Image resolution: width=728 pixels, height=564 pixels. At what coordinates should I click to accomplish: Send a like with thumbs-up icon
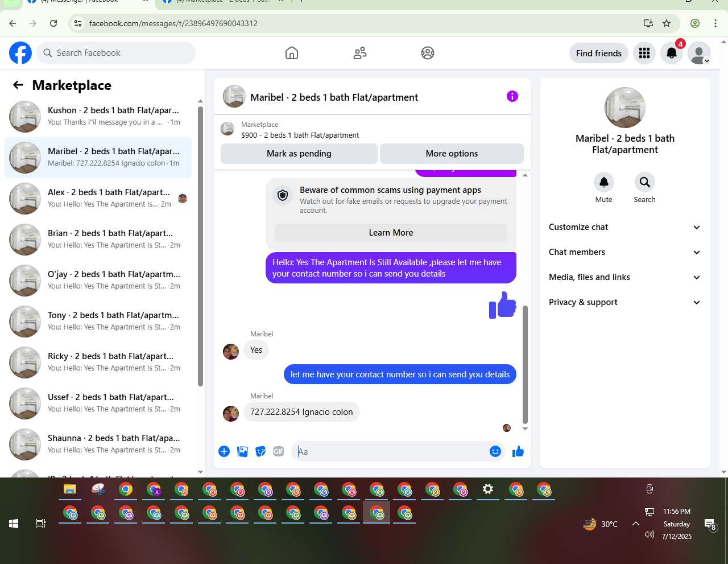pyautogui.click(x=518, y=451)
